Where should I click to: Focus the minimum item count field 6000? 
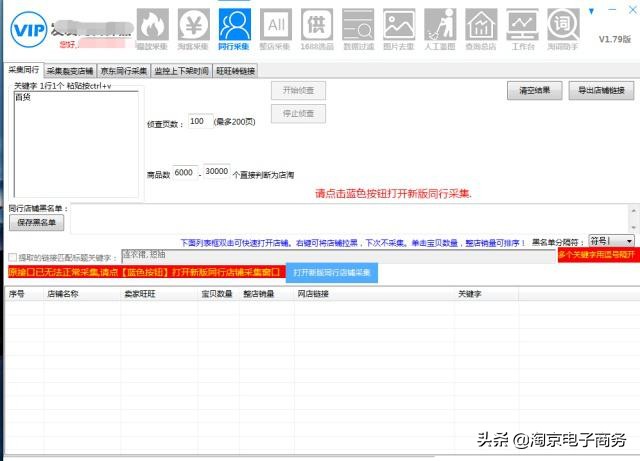pyautogui.click(x=185, y=173)
